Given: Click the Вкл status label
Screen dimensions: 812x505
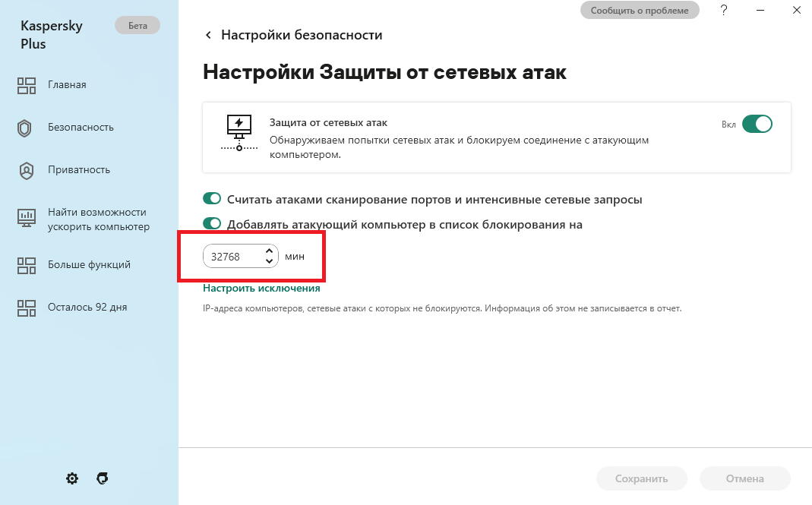Looking at the screenshot, I should tap(728, 125).
